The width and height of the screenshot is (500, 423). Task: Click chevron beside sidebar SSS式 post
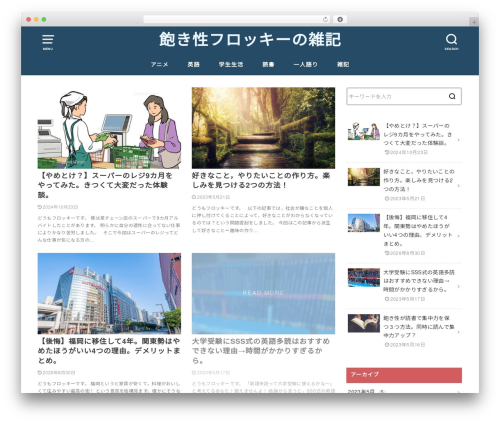(459, 286)
